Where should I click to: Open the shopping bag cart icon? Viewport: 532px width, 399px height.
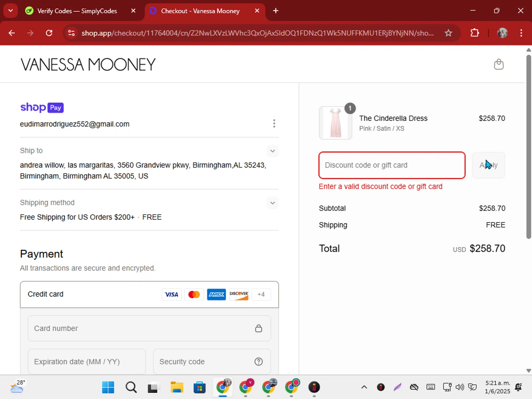click(x=499, y=64)
